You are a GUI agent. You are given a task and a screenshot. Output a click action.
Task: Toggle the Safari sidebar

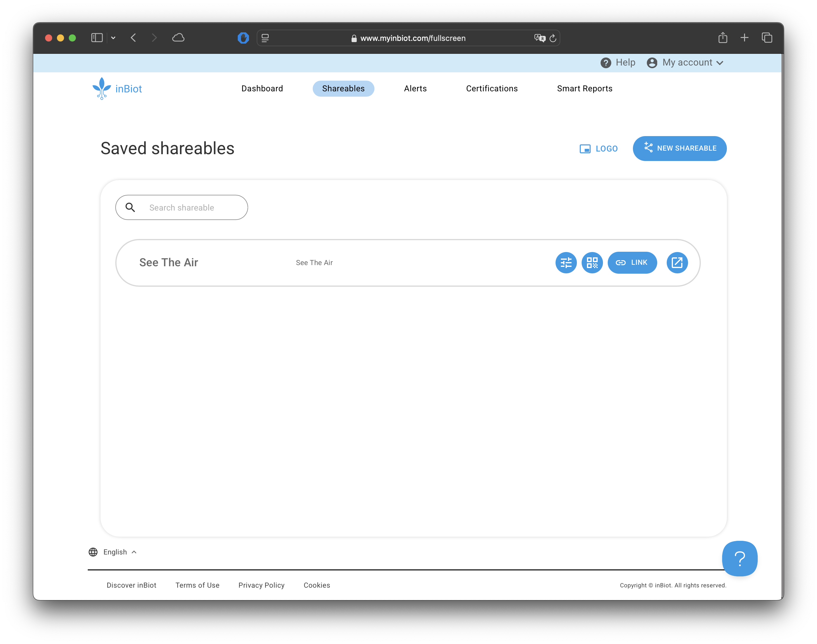pos(97,38)
